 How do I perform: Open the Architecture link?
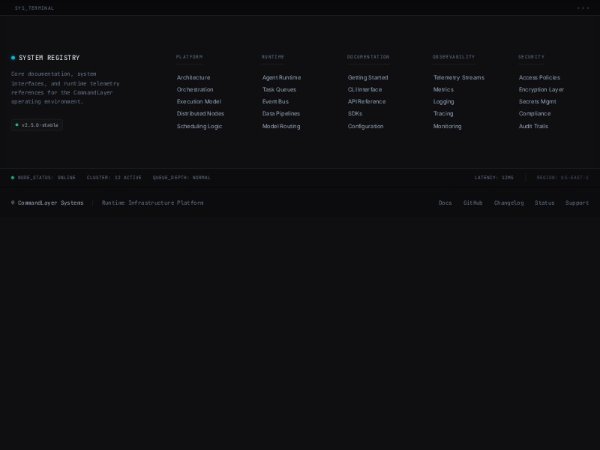tap(193, 78)
